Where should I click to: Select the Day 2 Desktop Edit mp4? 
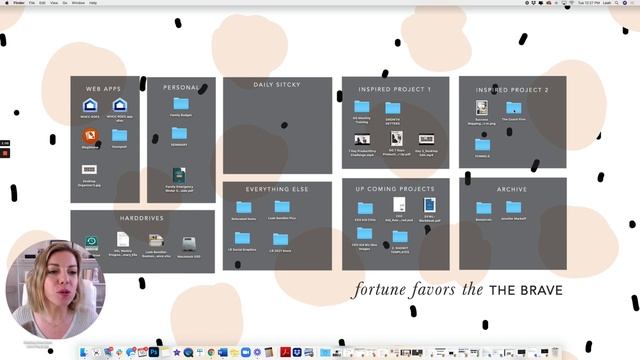click(x=426, y=140)
